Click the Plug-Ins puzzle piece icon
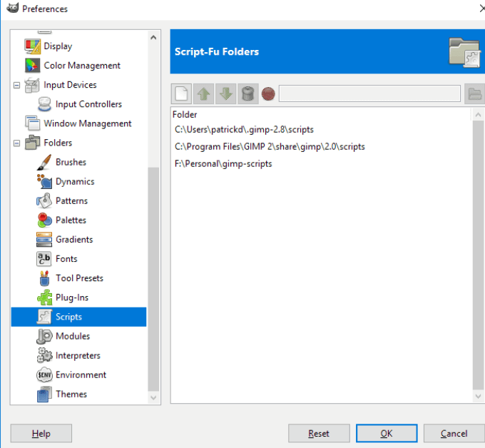This screenshot has width=485, height=448. [44, 297]
